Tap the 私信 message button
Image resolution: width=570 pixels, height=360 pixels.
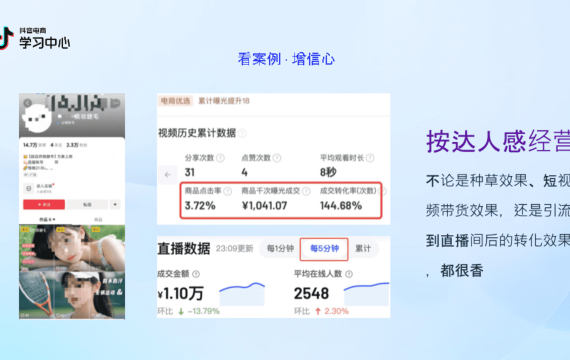[87, 204]
